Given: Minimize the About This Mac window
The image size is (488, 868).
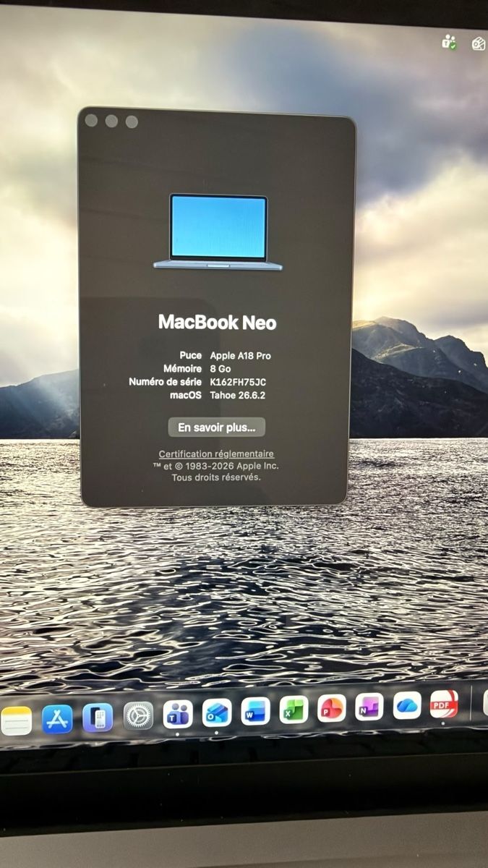Looking at the screenshot, I should point(111,121).
